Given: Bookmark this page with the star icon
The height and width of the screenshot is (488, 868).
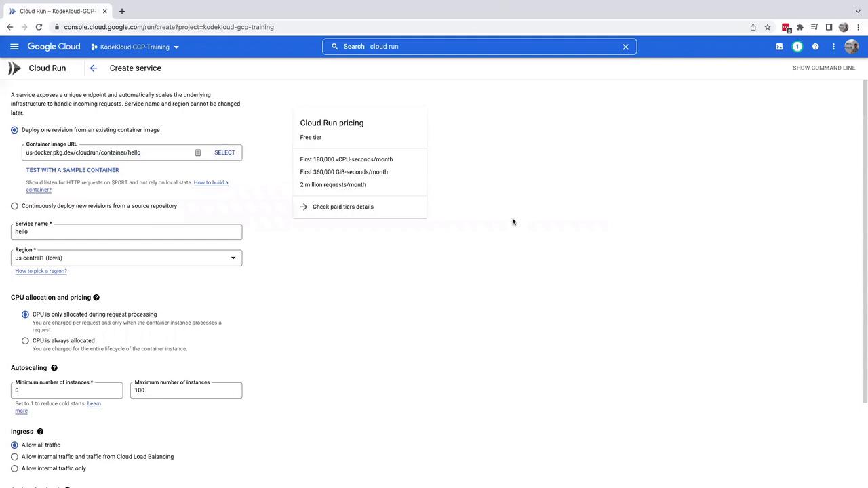Looking at the screenshot, I should coord(768,27).
